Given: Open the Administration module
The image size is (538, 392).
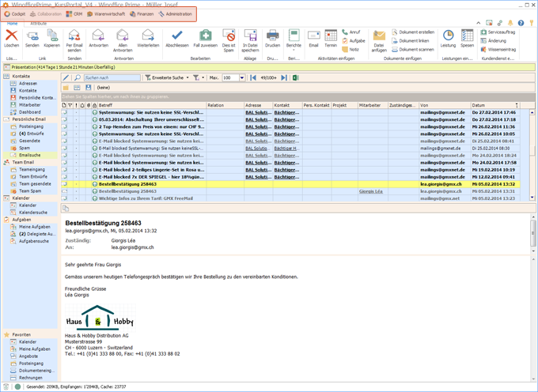Looking at the screenshot, I should point(176,14).
